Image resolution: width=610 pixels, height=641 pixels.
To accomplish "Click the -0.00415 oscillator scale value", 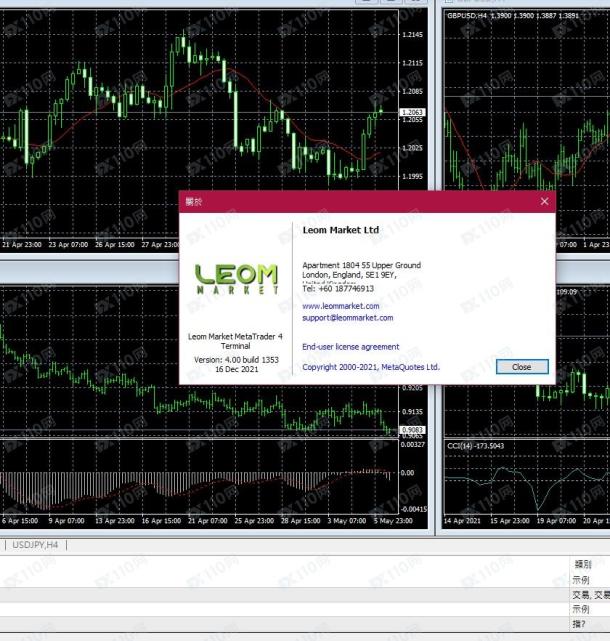I will coord(414,509).
